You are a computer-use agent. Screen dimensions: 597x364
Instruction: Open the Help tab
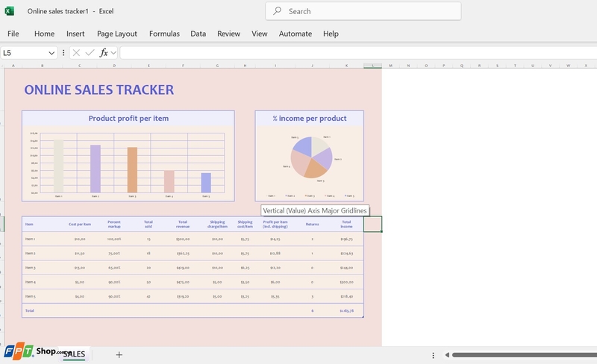(331, 34)
